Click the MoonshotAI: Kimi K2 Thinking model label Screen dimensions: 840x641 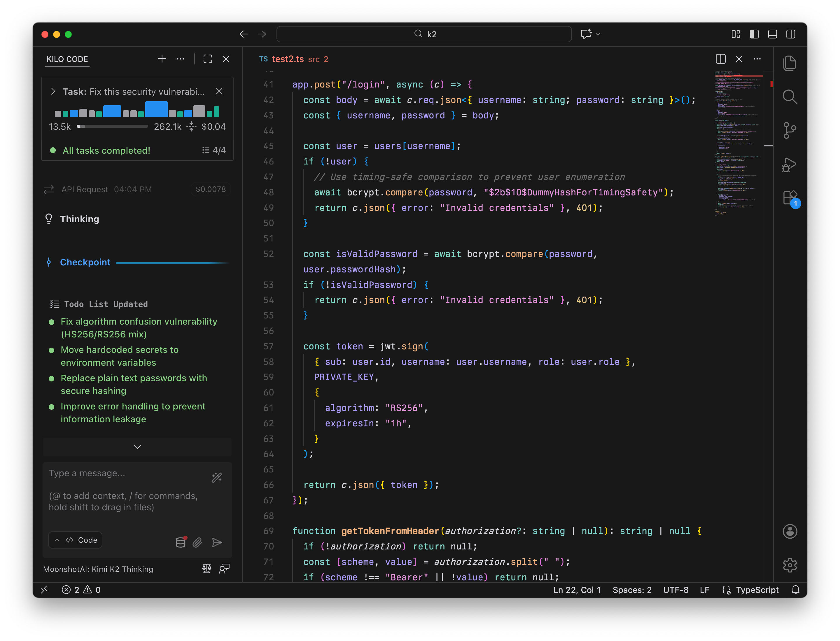click(x=98, y=569)
